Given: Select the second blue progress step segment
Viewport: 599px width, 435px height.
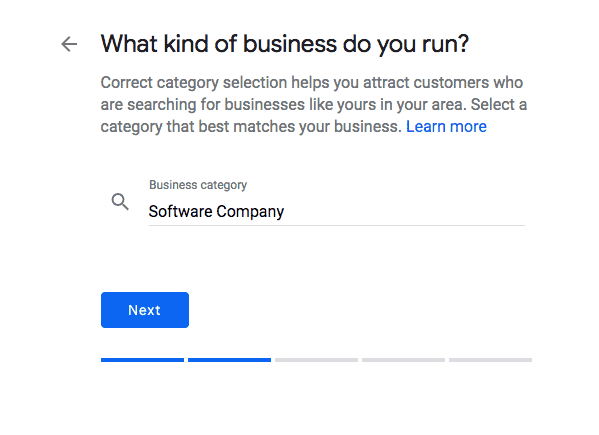Looking at the screenshot, I should coord(229,360).
